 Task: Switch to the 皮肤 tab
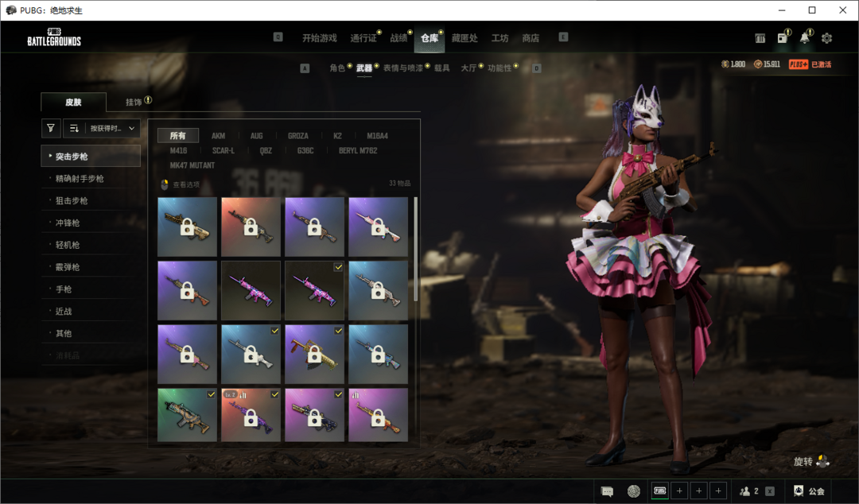point(73,102)
